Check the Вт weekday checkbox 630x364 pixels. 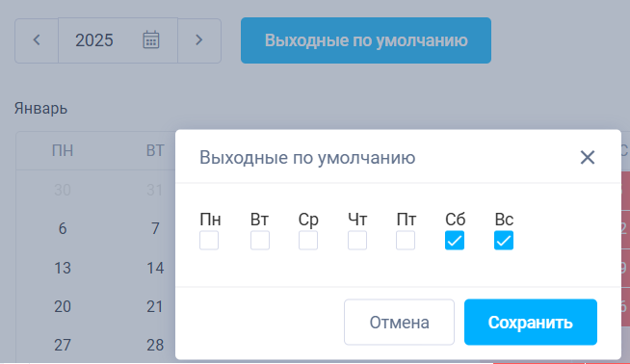(x=260, y=240)
